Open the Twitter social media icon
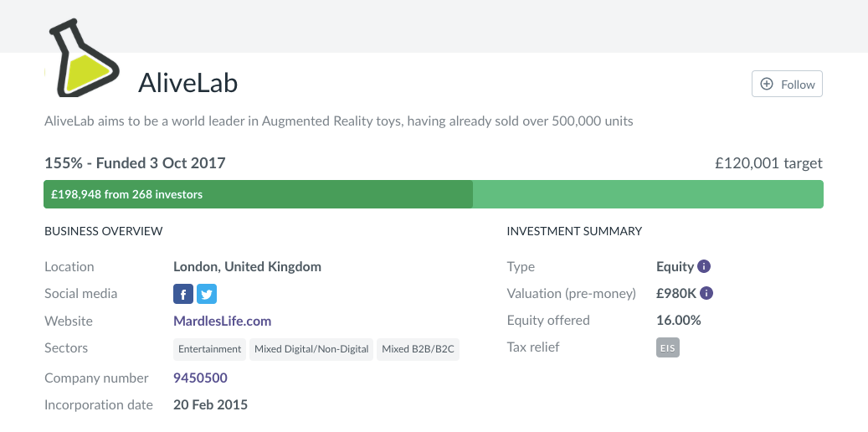Viewport: 868px width, 432px height. click(x=207, y=294)
